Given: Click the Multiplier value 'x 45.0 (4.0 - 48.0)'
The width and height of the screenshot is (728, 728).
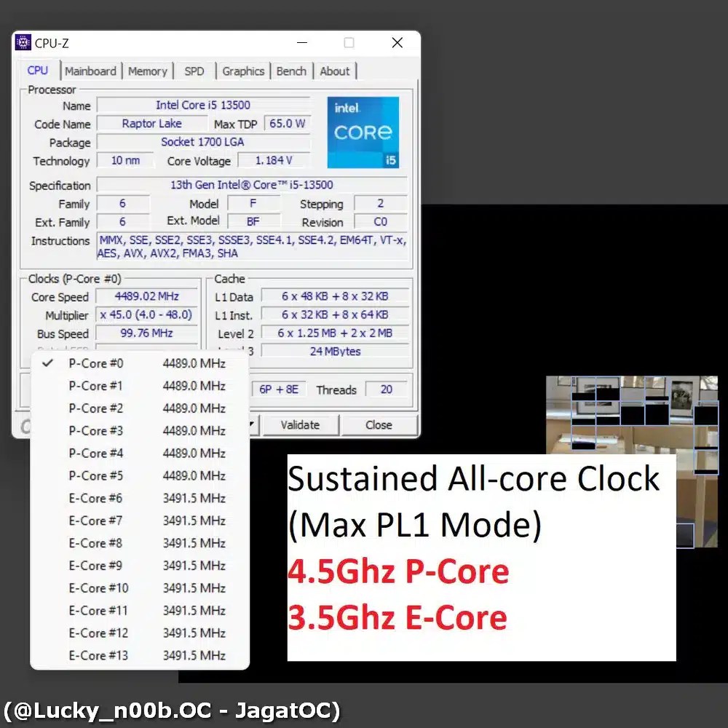Looking at the screenshot, I should pyautogui.click(x=147, y=314).
